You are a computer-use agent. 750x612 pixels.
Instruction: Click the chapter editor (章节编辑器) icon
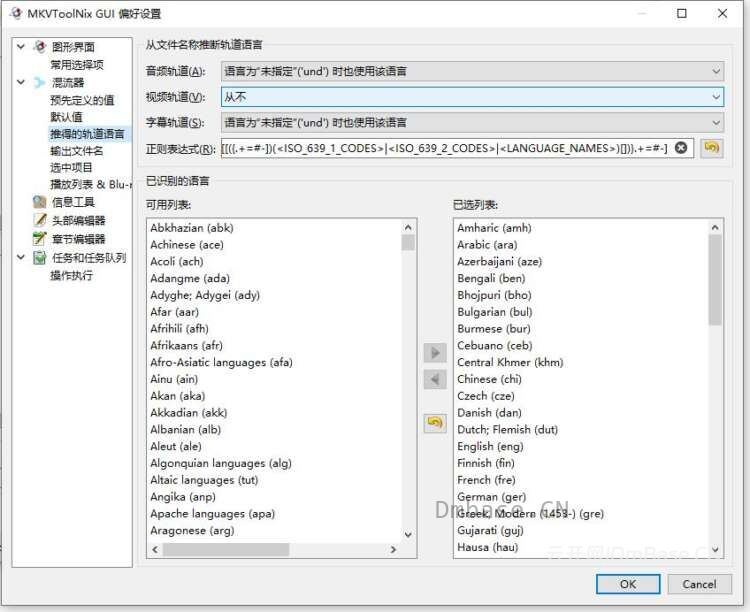click(x=39, y=238)
